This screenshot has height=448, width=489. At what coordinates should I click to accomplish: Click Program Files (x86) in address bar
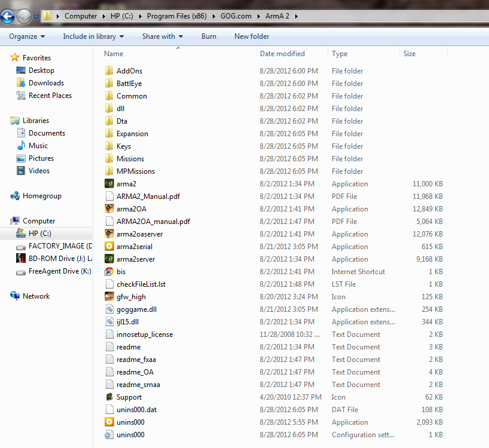click(176, 16)
